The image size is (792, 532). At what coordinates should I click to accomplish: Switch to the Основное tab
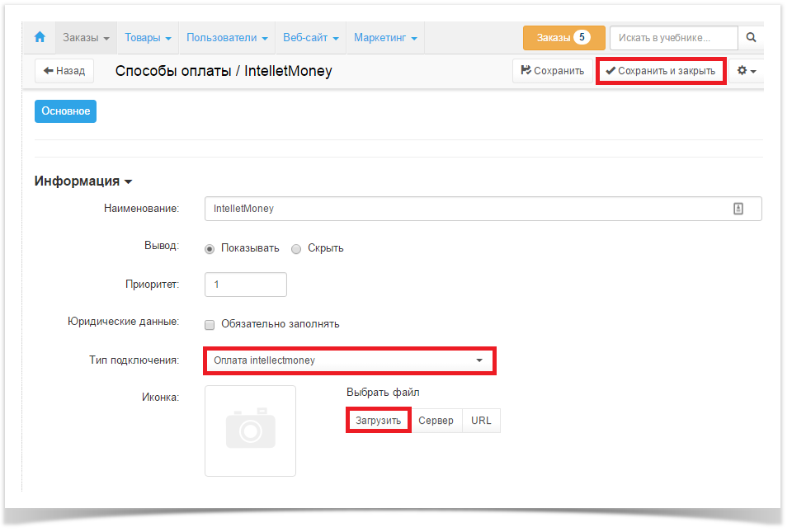click(65, 111)
